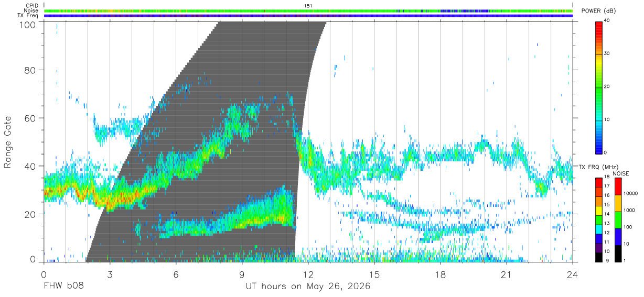
Task: Click the TX FRQ color scale
Action: 598,219
